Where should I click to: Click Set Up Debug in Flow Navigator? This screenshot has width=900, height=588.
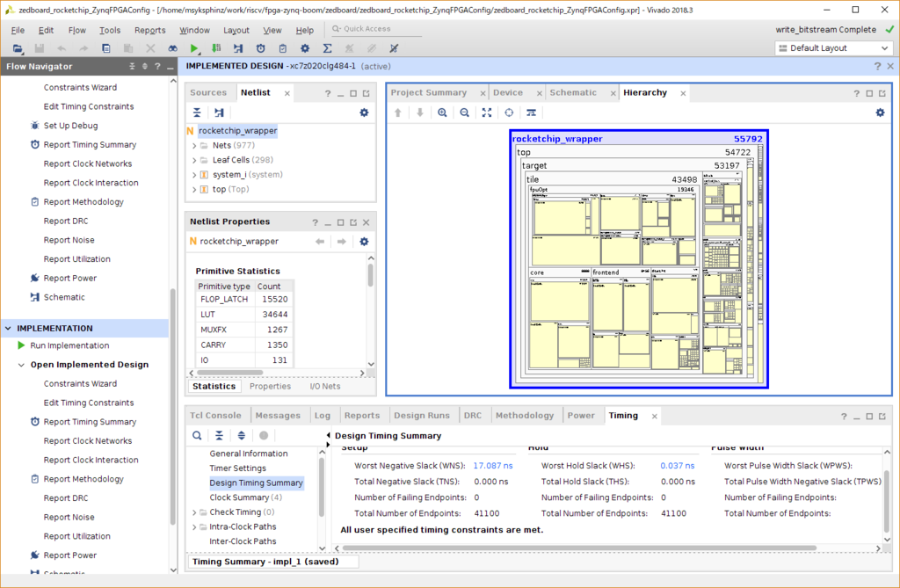pos(70,126)
